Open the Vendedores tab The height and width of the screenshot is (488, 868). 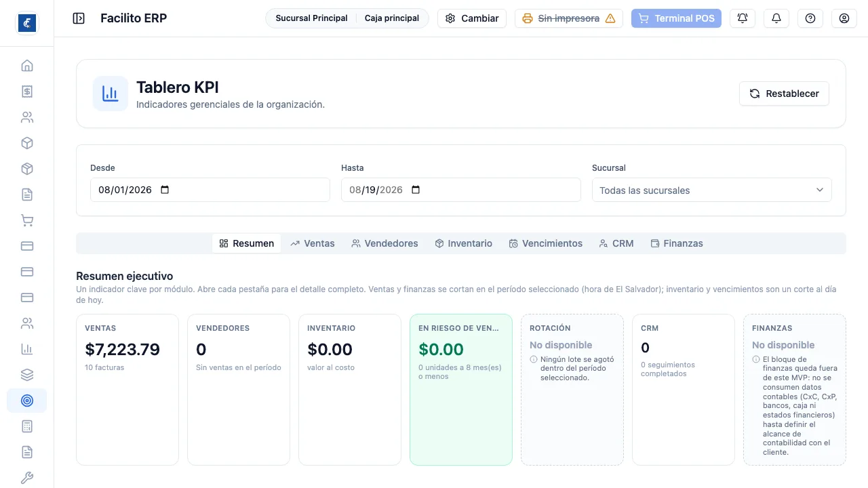[x=384, y=243]
